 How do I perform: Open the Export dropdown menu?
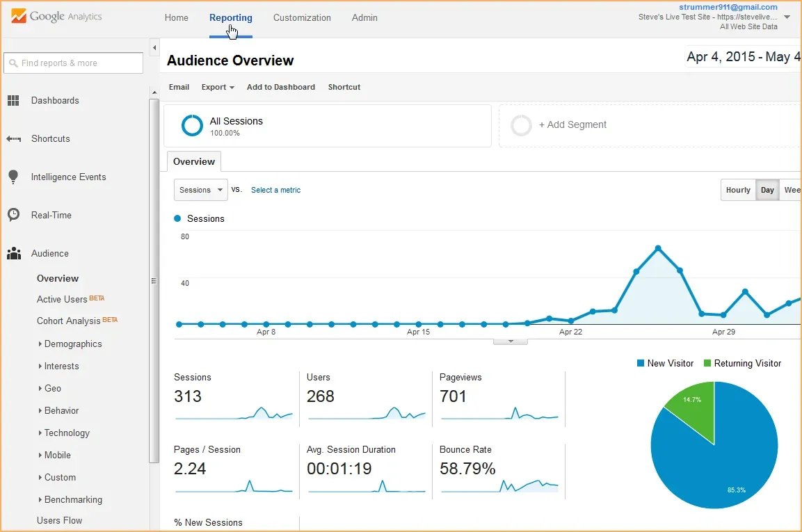pos(218,87)
